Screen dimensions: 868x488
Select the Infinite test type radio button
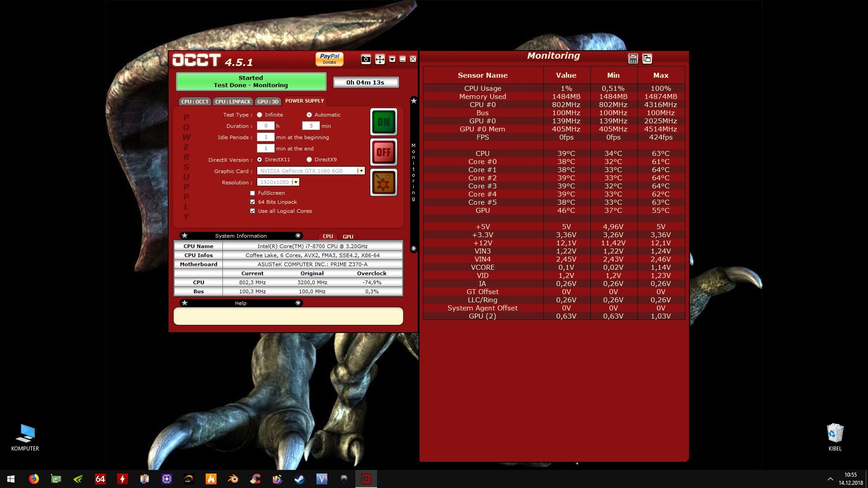click(x=259, y=115)
